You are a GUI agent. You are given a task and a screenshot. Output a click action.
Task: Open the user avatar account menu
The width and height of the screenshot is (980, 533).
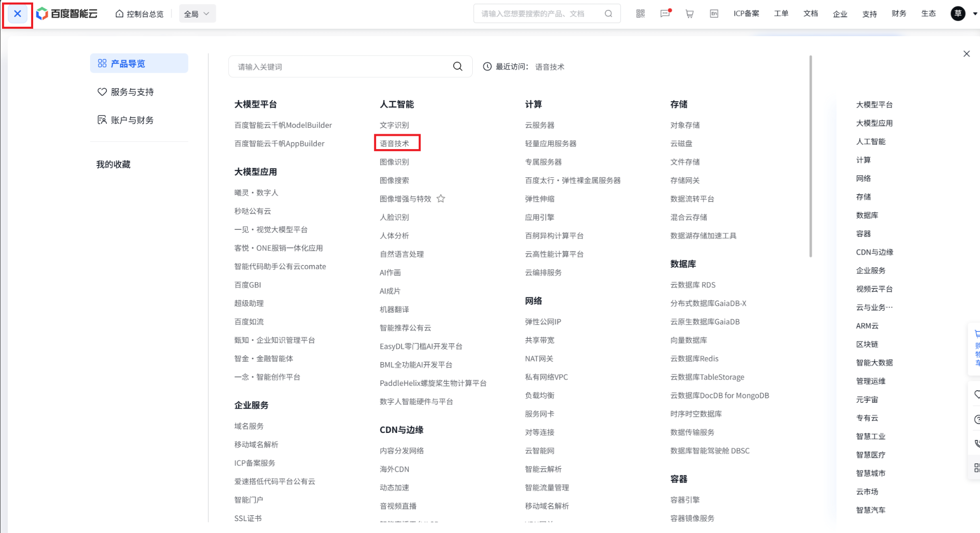958,14
